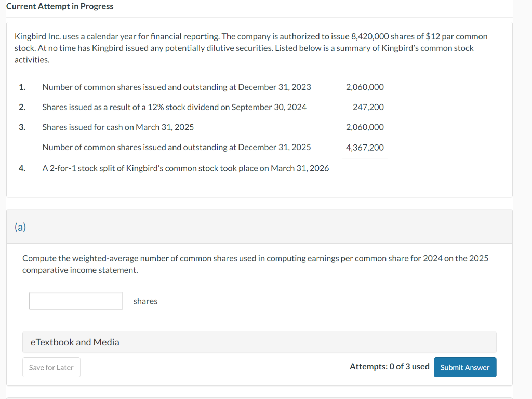Click the answer input field
Screen dimensions: 532x399
click(75, 300)
